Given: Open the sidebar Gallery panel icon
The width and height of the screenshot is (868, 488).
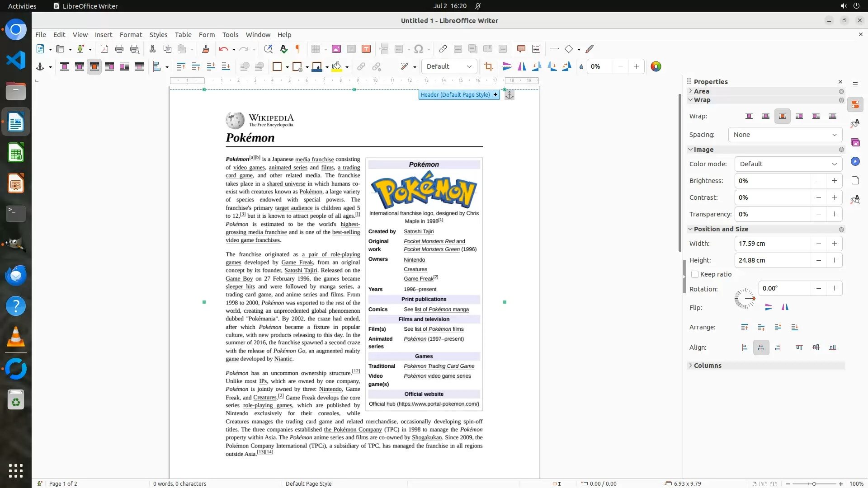Looking at the screenshot, I should (855, 143).
